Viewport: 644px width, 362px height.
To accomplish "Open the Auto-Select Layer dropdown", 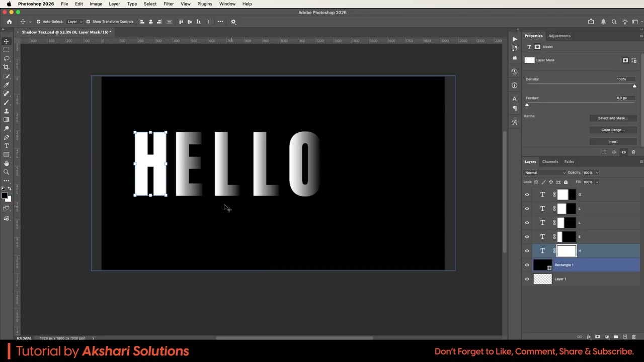I will (75, 22).
